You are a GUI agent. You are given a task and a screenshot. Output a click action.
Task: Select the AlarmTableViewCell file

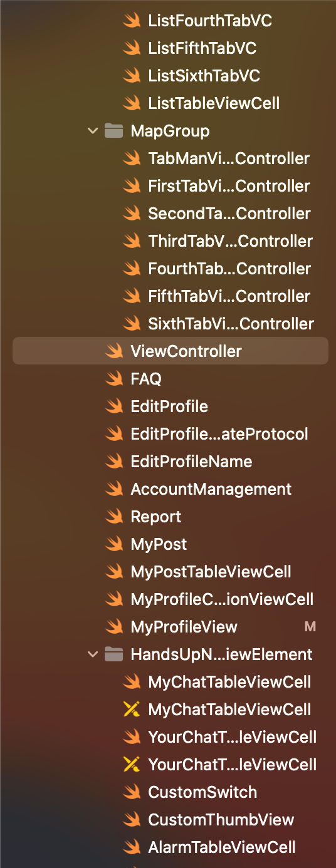click(221, 847)
